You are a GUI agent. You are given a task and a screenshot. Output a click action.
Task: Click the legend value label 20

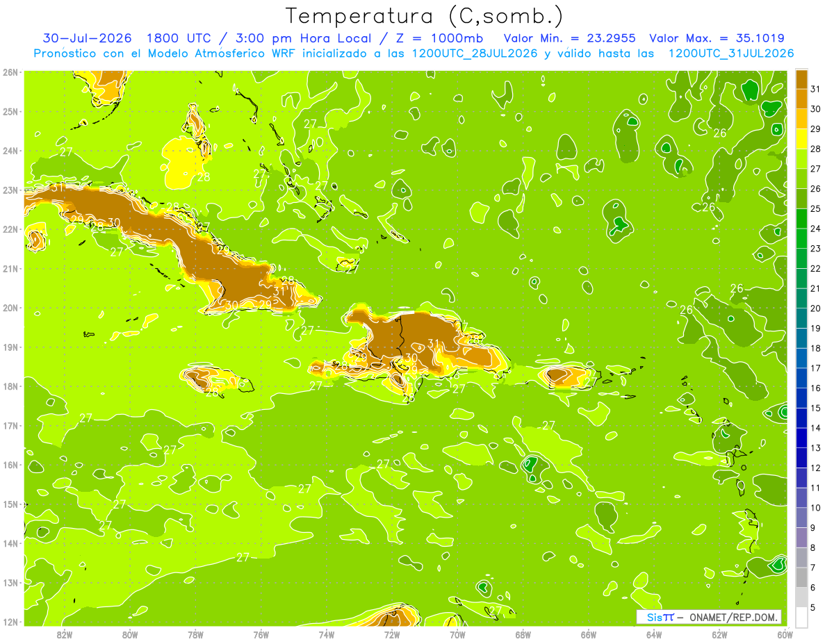tap(816, 308)
